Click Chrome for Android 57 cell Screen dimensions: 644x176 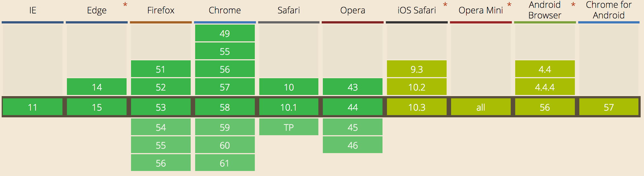(x=609, y=107)
